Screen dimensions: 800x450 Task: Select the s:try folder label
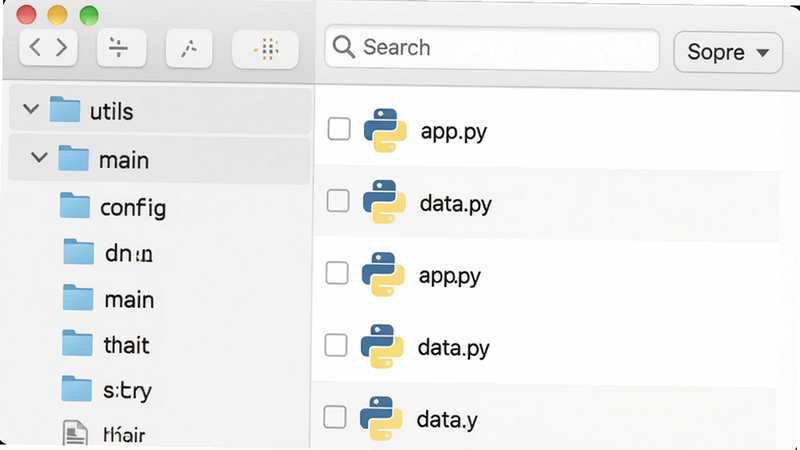[127, 391]
